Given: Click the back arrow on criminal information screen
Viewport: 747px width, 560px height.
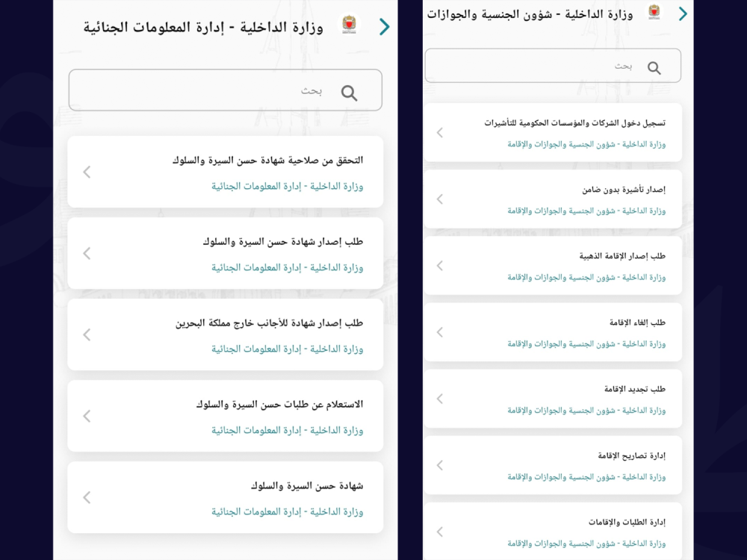Looking at the screenshot, I should coord(384,27).
